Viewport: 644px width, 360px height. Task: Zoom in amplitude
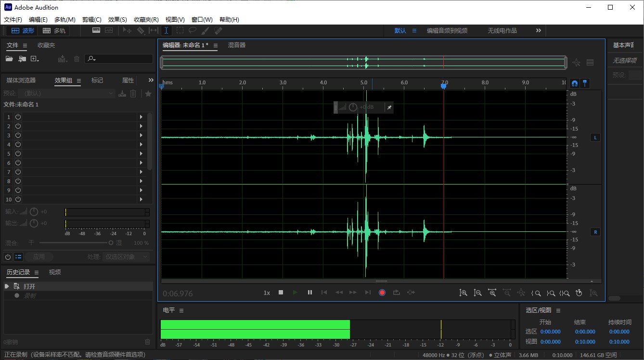pos(463,293)
